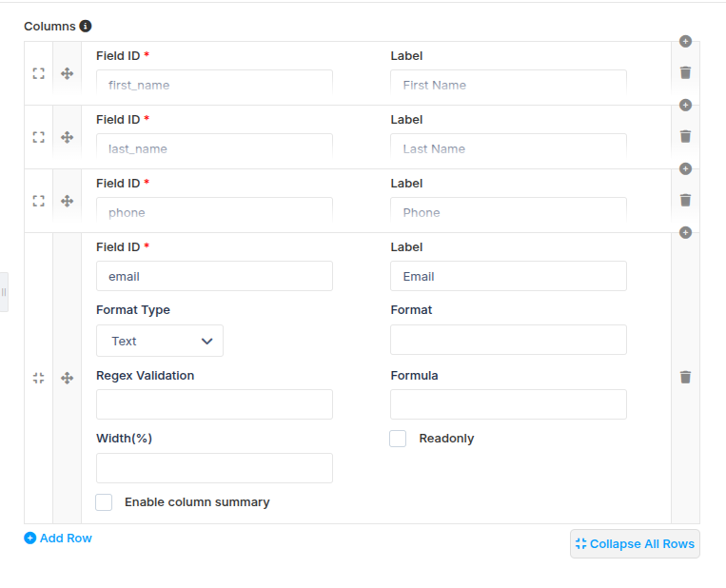Click Collapse All Rows button
This screenshot has width=726, height=588.
pos(635,543)
